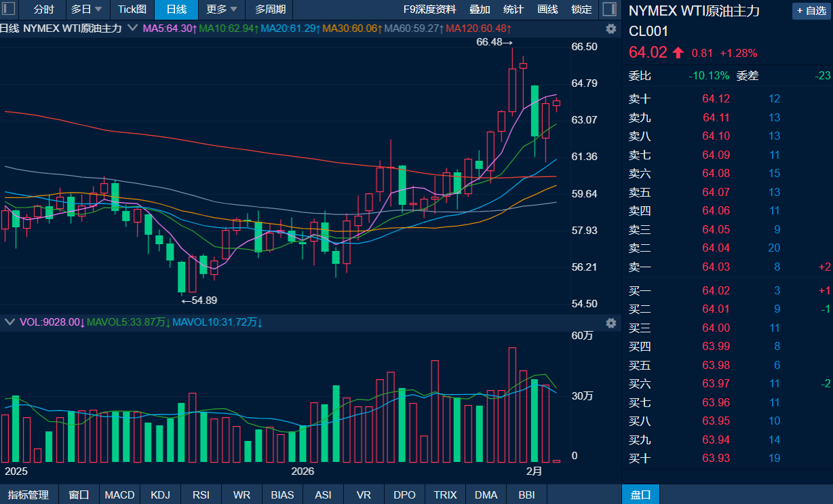Open F9深度资料
The width and height of the screenshot is (833, 504).
[x=429, y=9]
